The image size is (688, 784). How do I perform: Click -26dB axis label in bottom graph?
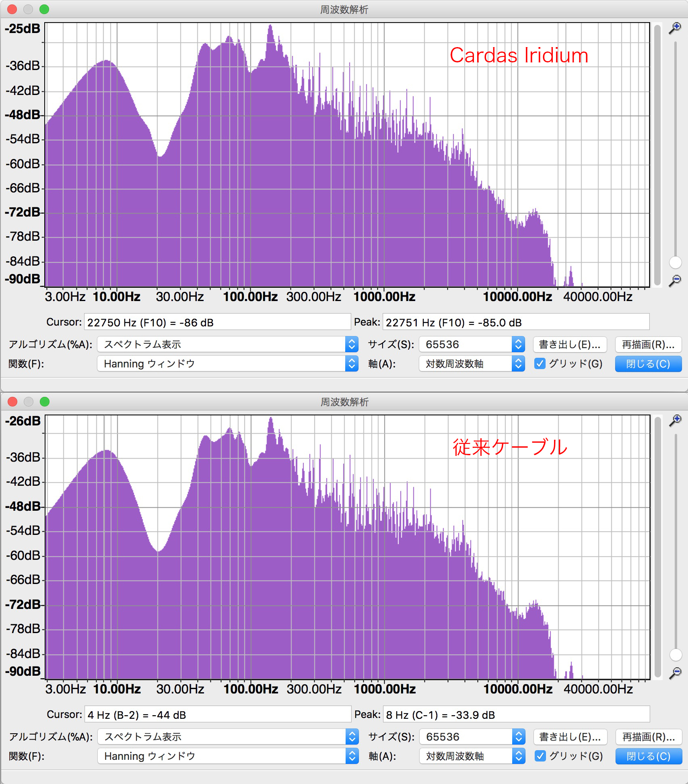pos(23,421)
